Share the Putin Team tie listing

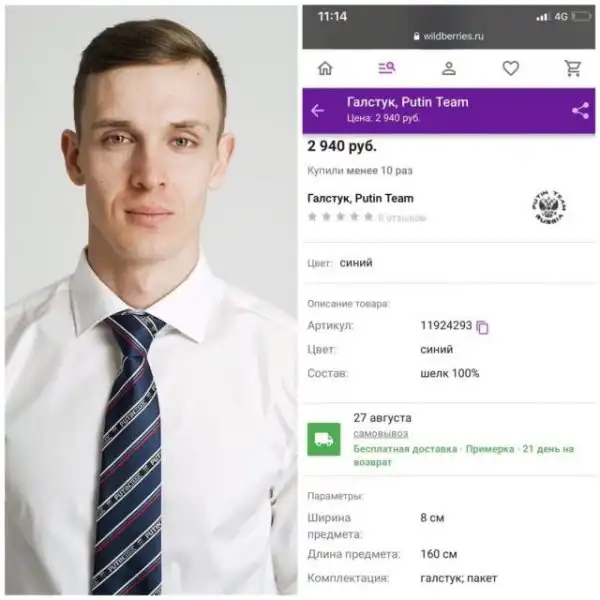[x=580, y=111]
